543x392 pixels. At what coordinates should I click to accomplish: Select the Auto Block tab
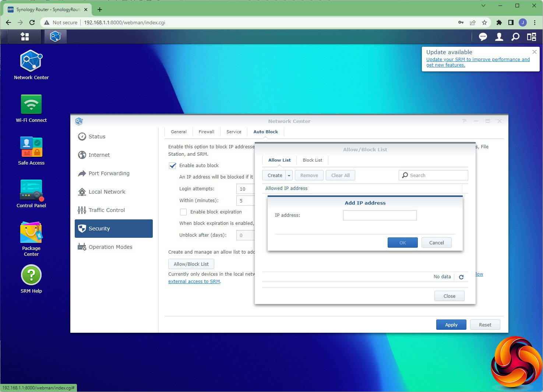click(x=265, y=132)
